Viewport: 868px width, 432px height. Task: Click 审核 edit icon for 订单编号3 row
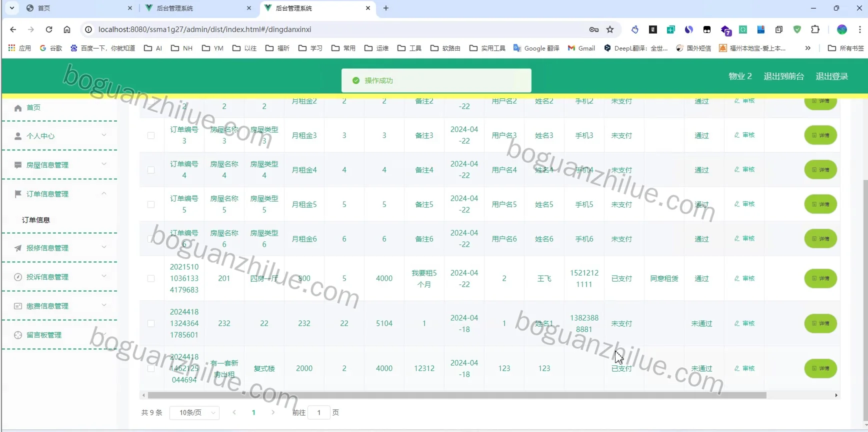pyautogui.click(x=737, y=135)
